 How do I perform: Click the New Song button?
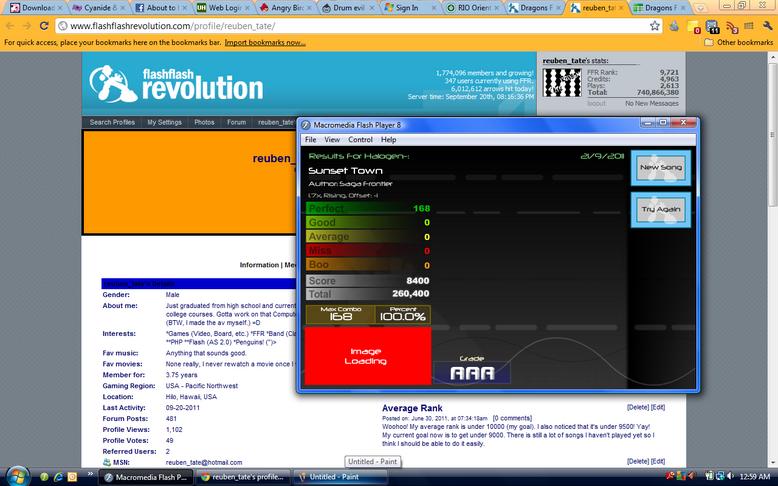tap(660, 168)
